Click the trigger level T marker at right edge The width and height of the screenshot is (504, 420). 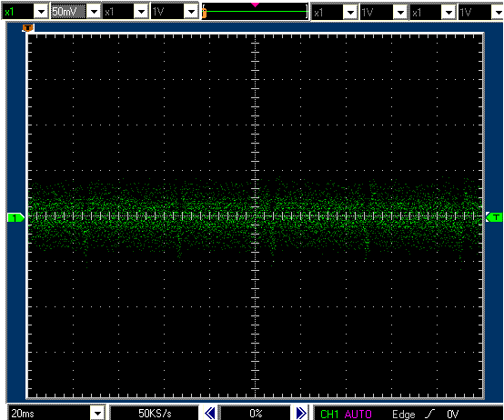(x=494, y=217)
